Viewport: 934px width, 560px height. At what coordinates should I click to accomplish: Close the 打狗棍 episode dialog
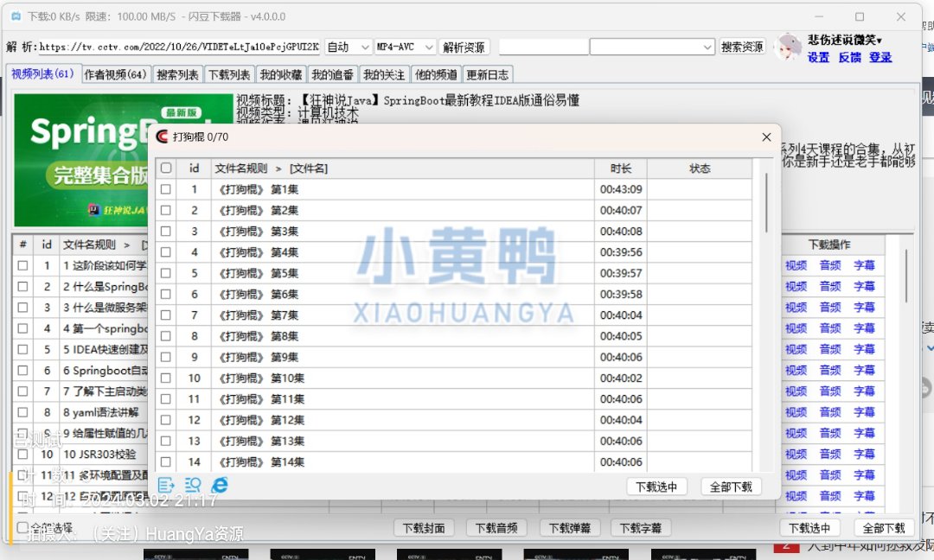pyautogui.click(x=765, y=137)
